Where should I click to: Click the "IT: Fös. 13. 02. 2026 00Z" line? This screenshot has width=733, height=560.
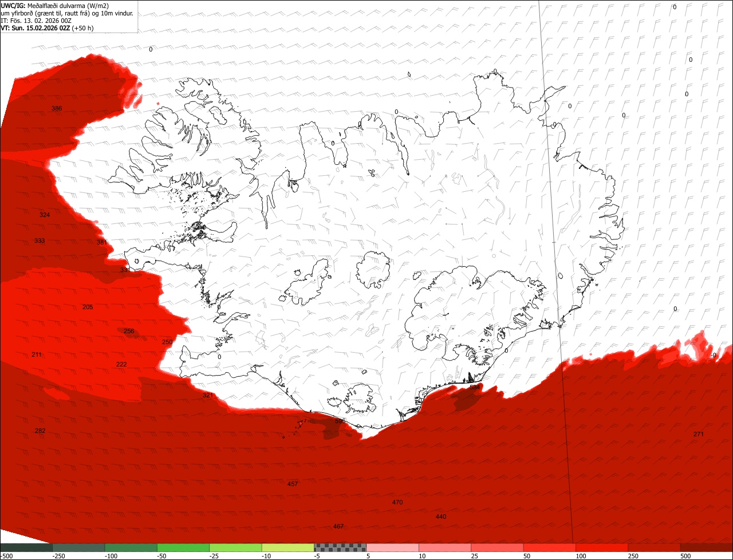(x=37, y=20)
